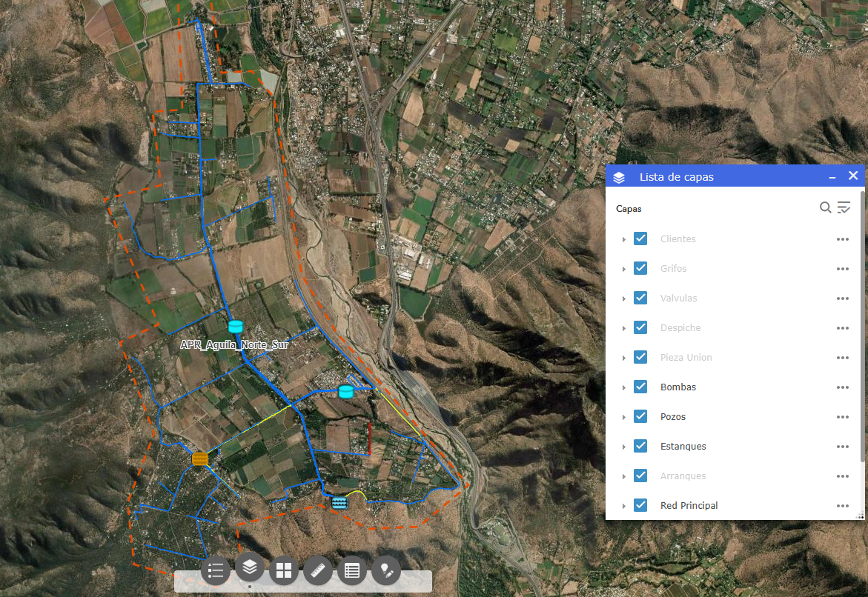
Task: Open options menu for Grifos layer
Action: [843, 269]
